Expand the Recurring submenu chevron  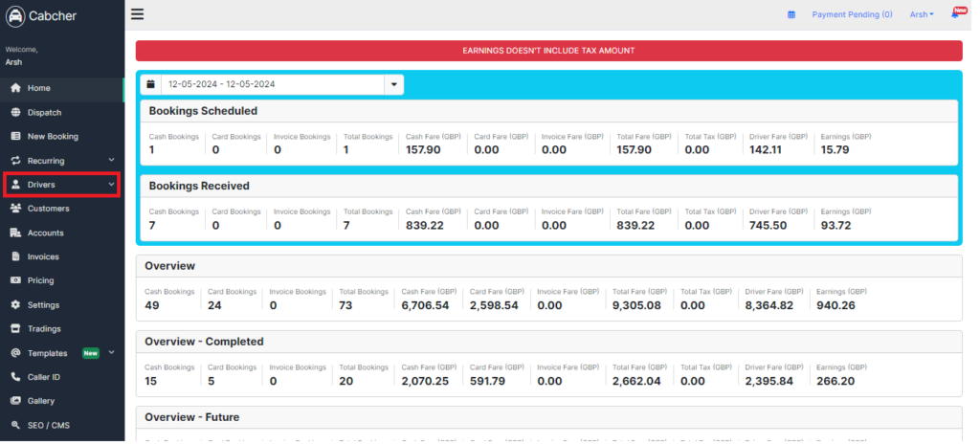coord(111,160)
